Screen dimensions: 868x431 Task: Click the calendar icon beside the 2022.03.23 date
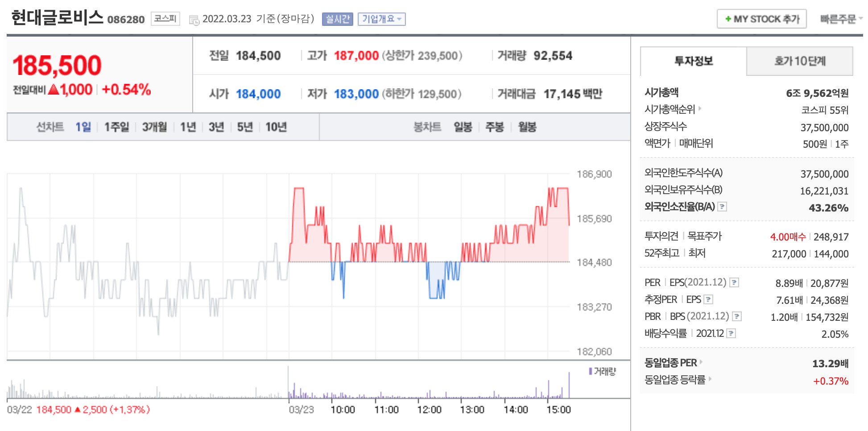[194, 20]
